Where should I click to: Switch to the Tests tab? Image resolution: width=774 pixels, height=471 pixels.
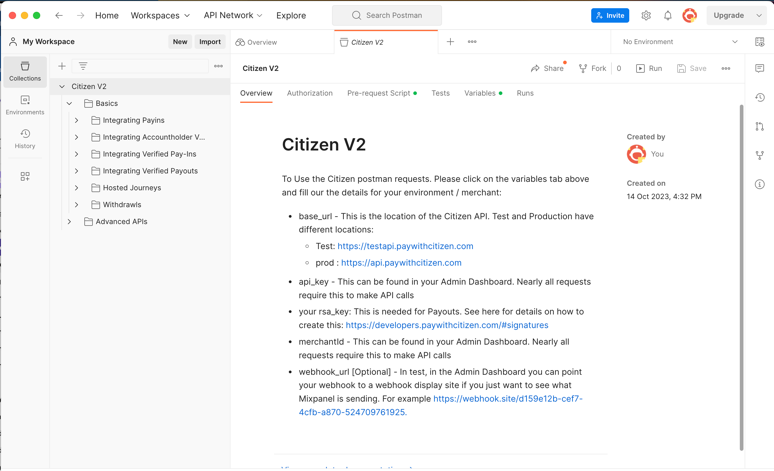click(440, 93)
